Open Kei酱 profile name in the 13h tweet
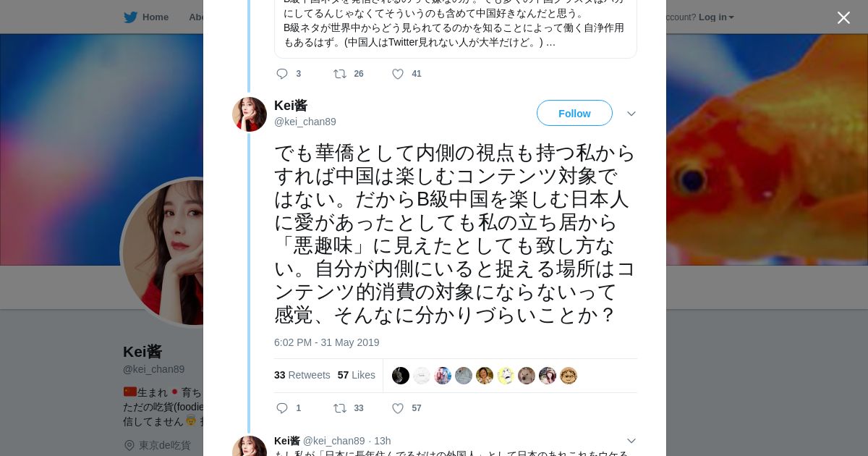868x456 pixels. [286, 441]
